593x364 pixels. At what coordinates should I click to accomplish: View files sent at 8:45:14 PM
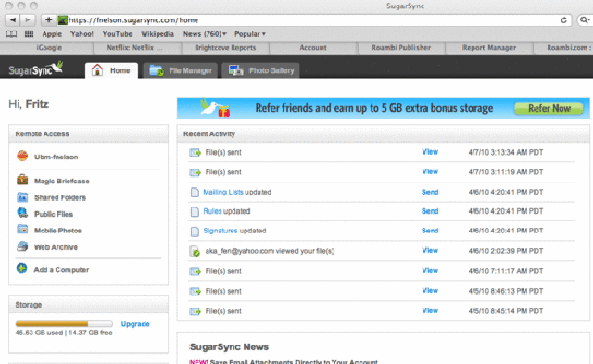pyautogui.click(x=430, y=310)
